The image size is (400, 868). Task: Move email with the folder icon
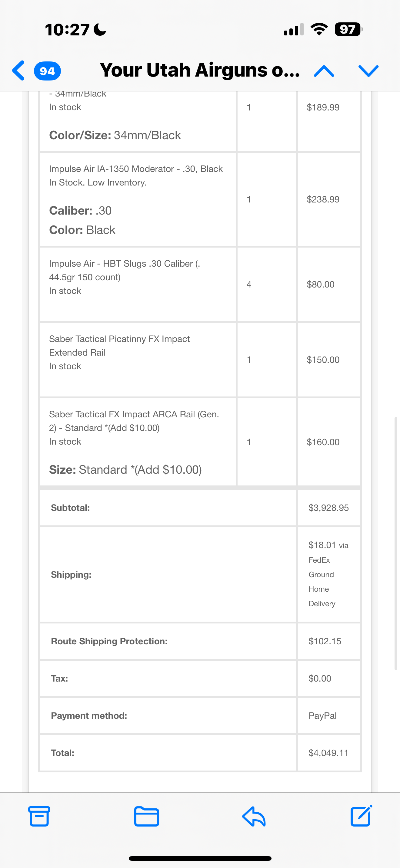pos(147,817)
